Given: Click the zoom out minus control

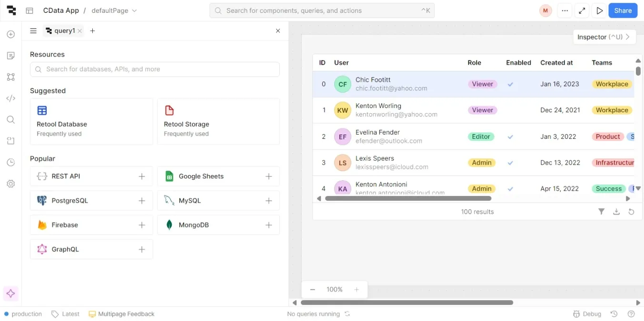Looking at the screenshot, I should (x=313, y=290).
